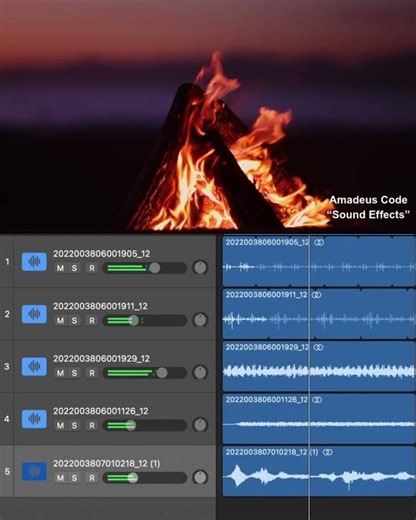Click pan knob of track 2022003806001911_12
This screenshot has width=416, height=520.
[x=200, y=320]
